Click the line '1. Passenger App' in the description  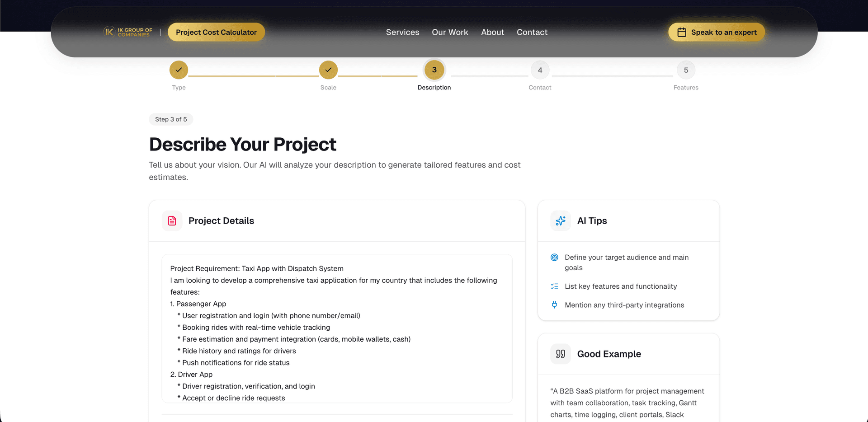[198, 304]
